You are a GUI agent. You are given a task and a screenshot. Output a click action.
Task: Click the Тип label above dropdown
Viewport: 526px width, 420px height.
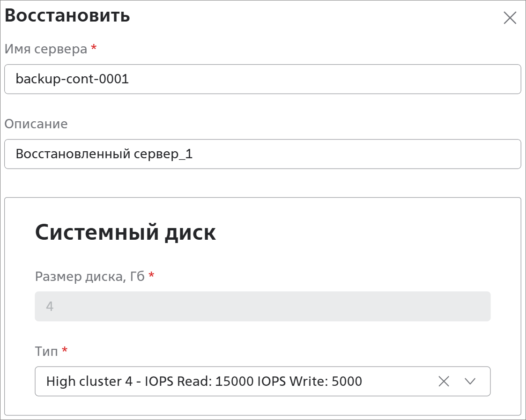[46, 351]
